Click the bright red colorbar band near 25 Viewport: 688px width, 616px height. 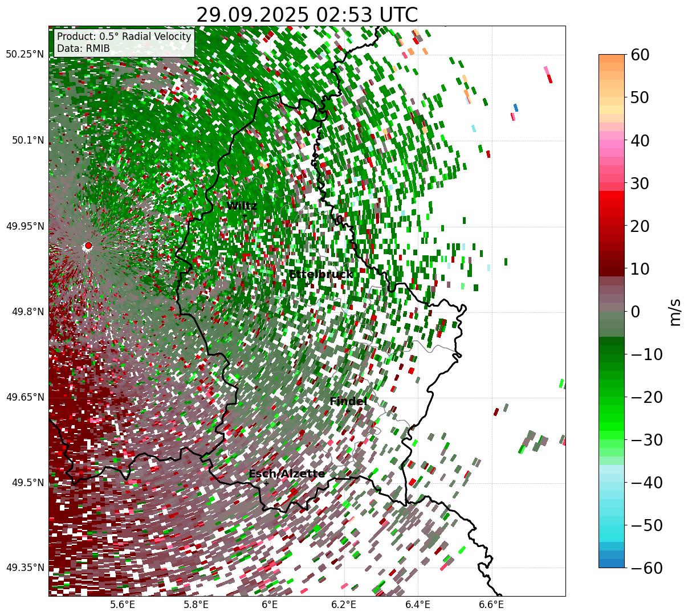point(612,204)
